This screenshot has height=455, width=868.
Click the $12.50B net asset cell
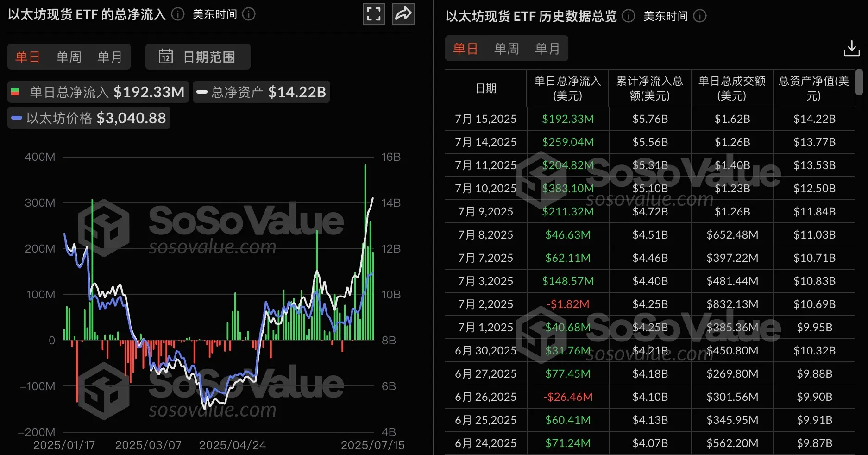pyautogui.click(x=814, y=189)
